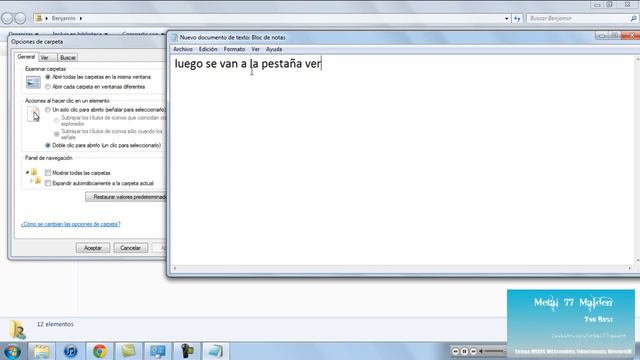The height and width of the screenshot is (360, 640).
Task: Click the user folder icon in the address bar
Action: [39, 18]
